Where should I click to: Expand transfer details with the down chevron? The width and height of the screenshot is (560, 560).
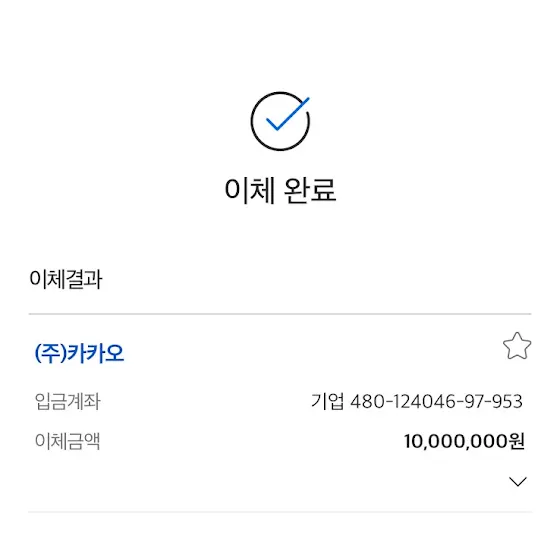(x=518, y=481)
